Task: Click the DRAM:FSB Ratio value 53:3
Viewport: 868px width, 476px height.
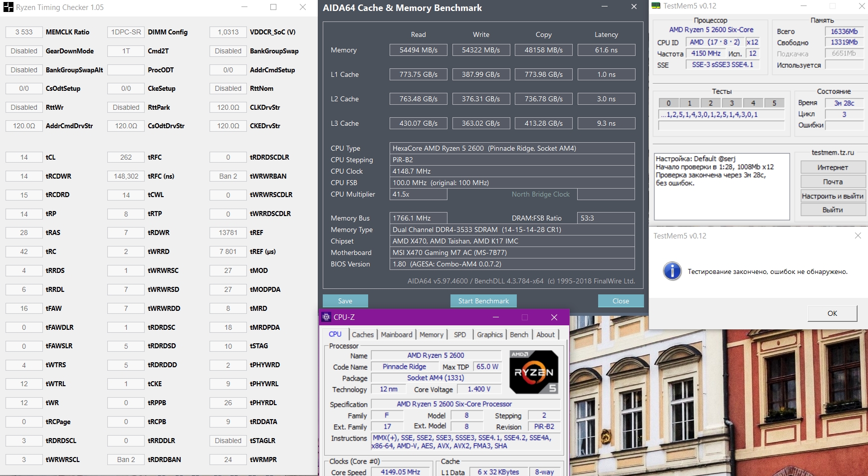Action: coord(606,218)
